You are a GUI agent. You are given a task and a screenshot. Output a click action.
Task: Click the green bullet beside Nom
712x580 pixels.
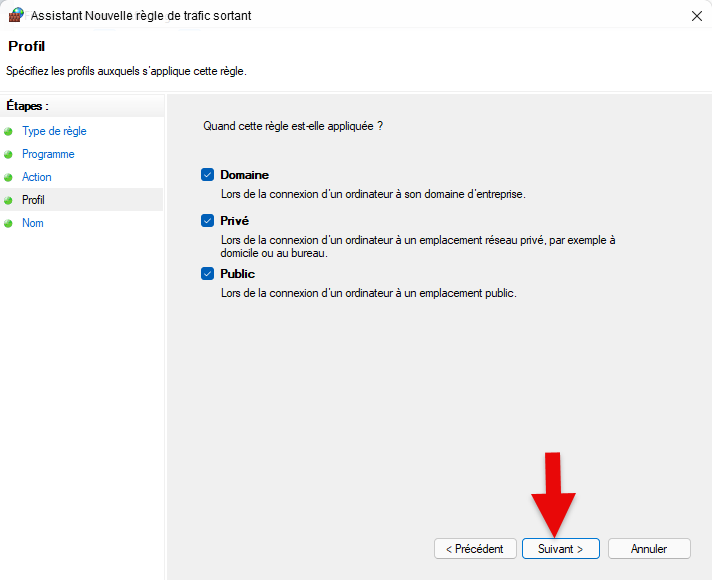click(x=8, y=223)
